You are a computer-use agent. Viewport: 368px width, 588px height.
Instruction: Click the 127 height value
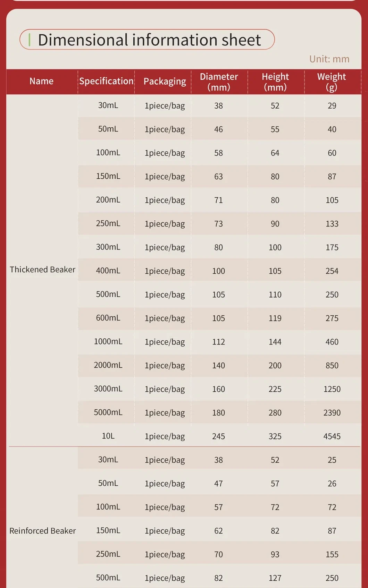[275, 578]
